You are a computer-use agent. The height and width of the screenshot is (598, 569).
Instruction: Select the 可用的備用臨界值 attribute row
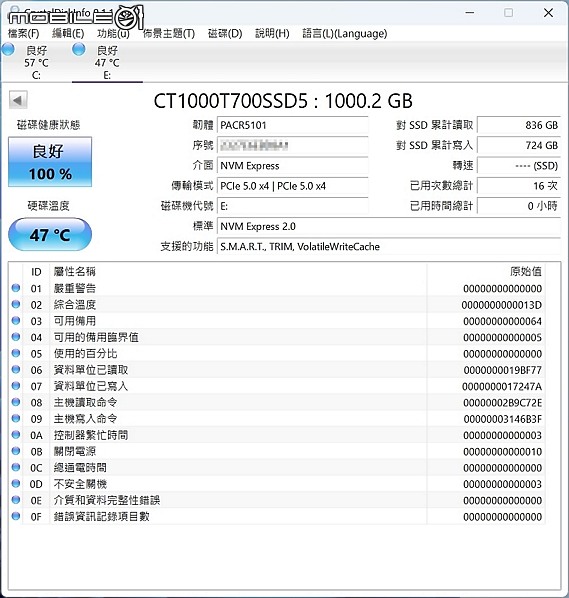pos(277,337)
